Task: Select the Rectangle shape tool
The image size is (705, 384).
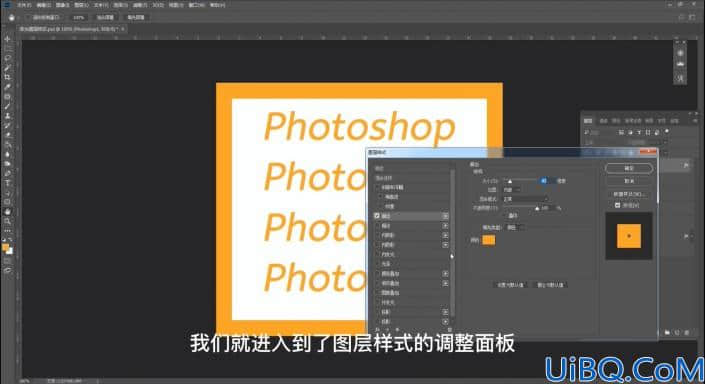Action: click(x=7, y=202)
